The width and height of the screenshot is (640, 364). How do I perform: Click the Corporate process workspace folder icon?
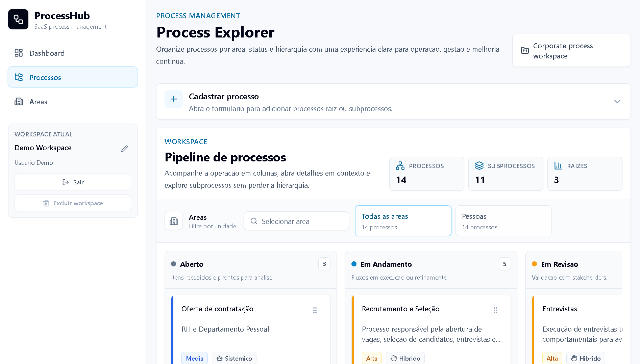click(525, 51)
